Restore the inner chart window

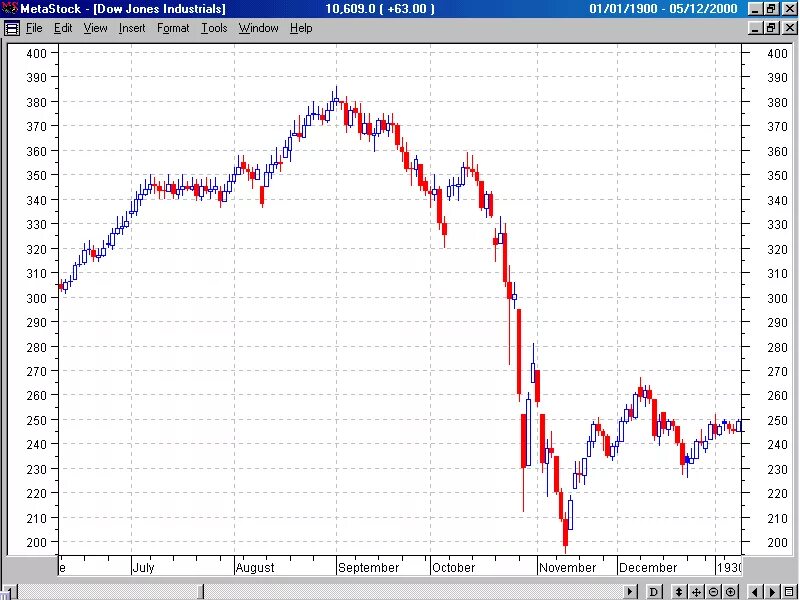tap(771, 28)
